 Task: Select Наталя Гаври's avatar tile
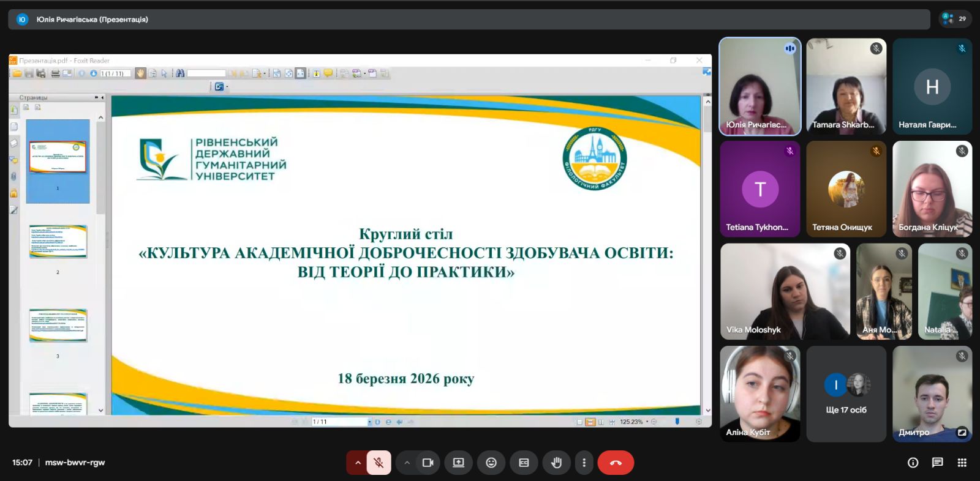point(932,86)
